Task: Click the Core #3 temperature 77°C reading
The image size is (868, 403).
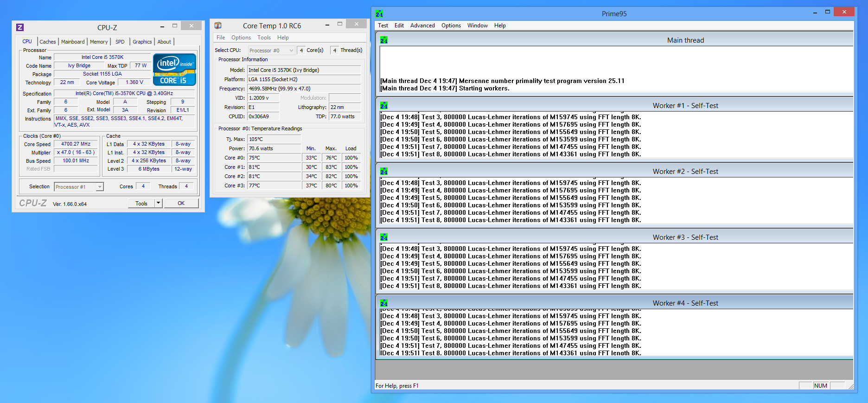Action: point(274,186)
